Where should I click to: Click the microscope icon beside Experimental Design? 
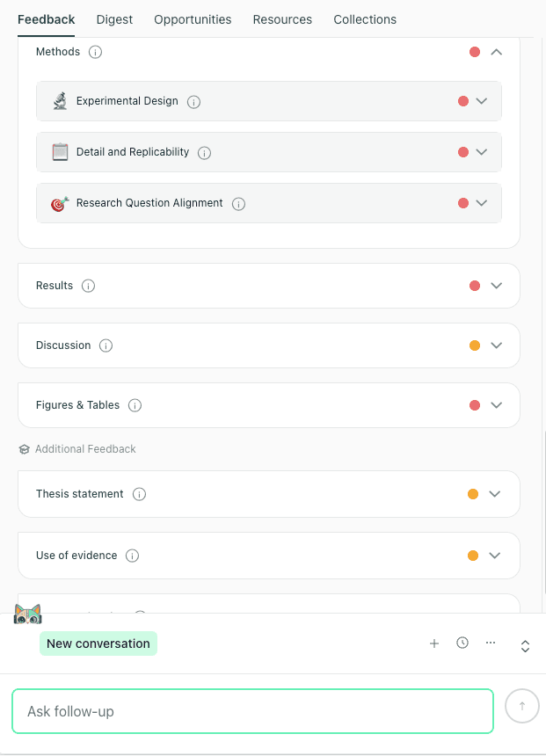59,100
